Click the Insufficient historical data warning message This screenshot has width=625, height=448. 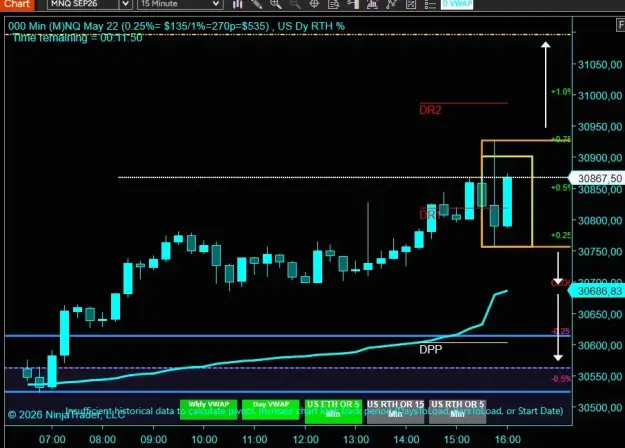tap(314, 411)
